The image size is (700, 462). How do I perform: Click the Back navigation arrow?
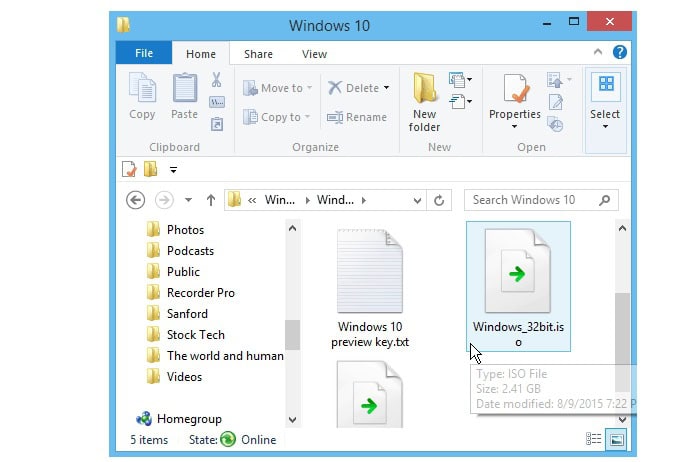coord(136,200)
